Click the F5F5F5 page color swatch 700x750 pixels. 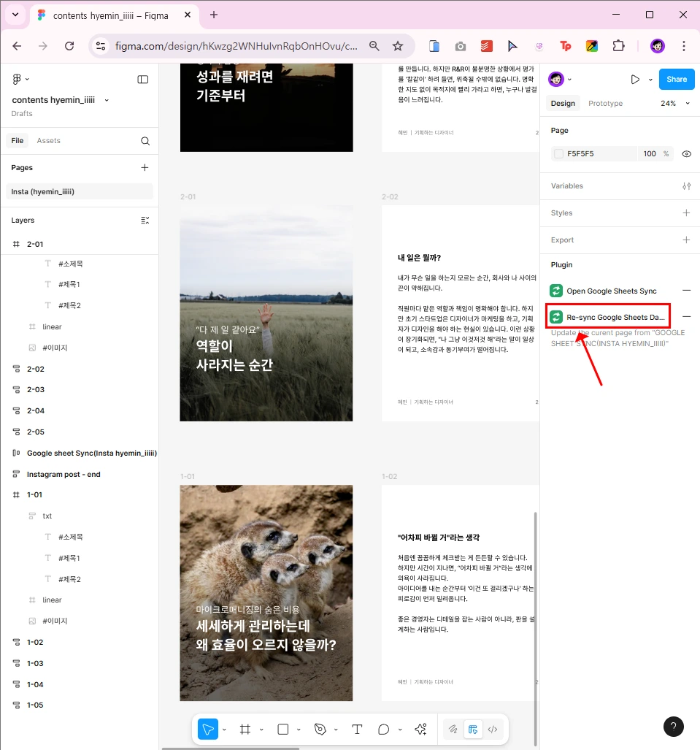click(558, 153)
